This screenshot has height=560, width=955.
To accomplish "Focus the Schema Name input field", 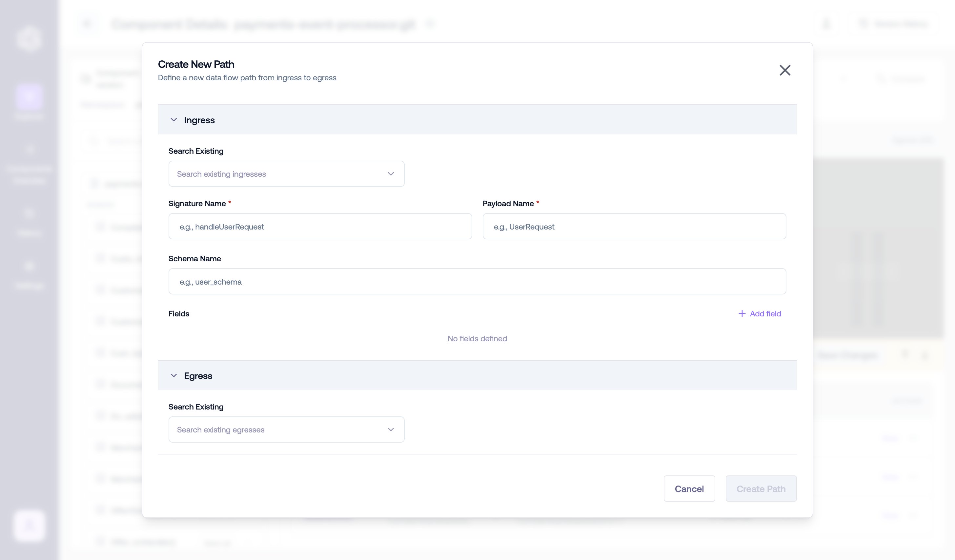I will [477, 282].
